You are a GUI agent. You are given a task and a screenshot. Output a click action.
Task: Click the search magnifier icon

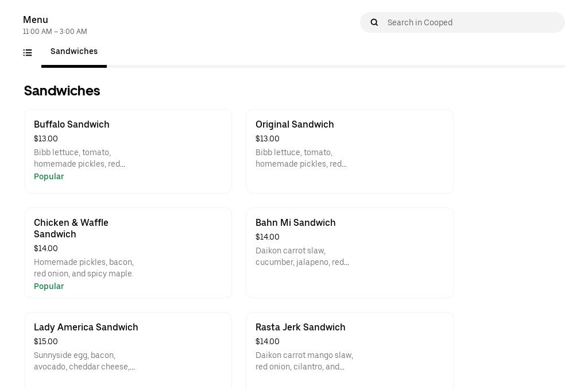374,22
